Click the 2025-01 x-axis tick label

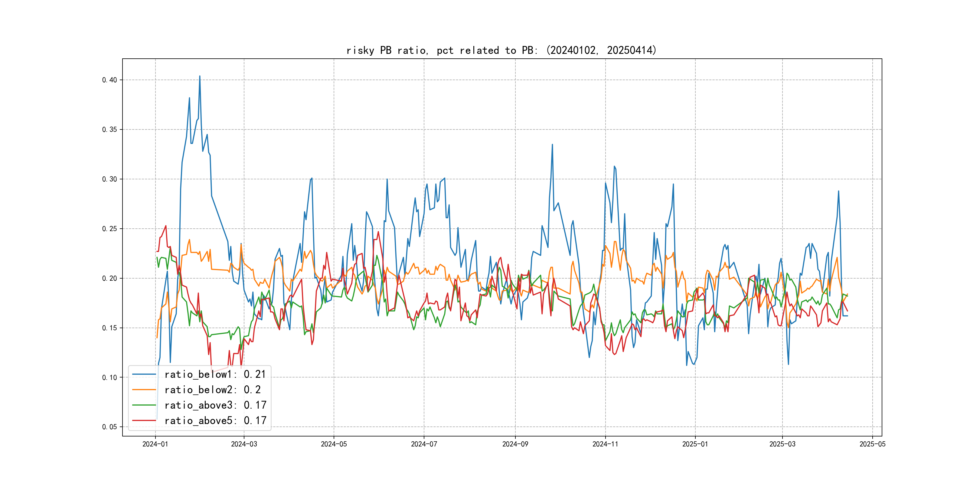pyautogui.click(x=695, y=444)
